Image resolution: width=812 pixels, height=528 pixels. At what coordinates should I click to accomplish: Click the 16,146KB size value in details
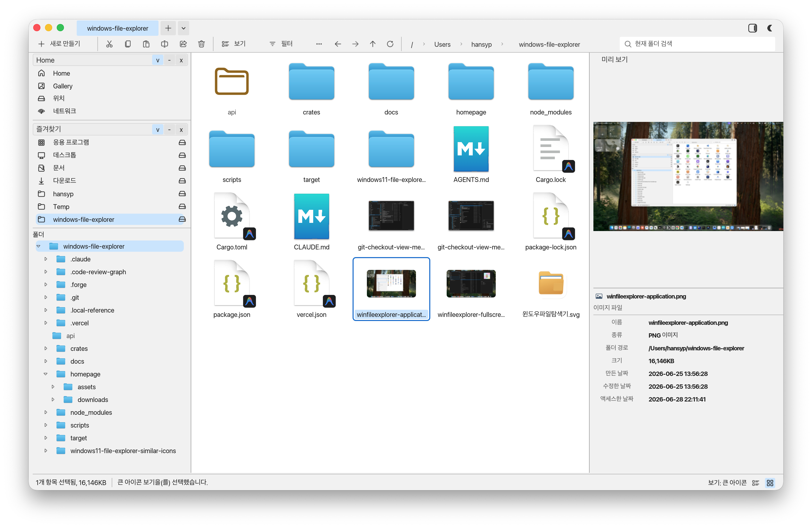coord(661,361)
